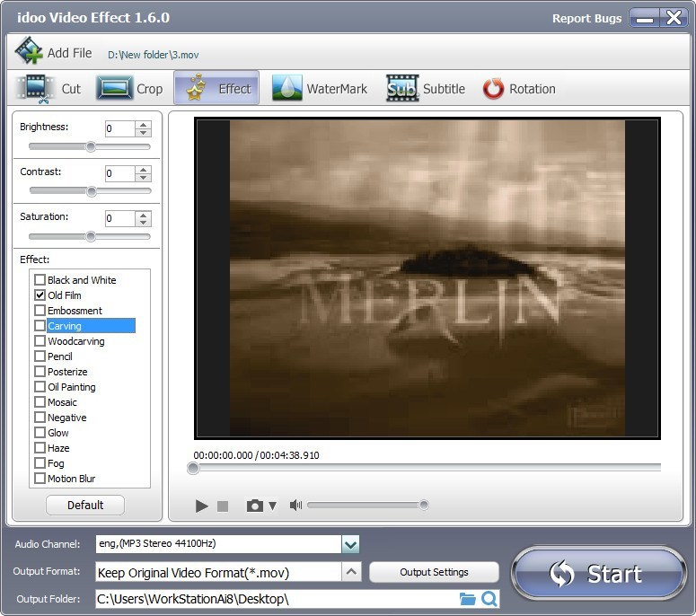Screen dimensions: 696x616
Task: Switch to the WaterMark tab
Action: tap(320, 88)
